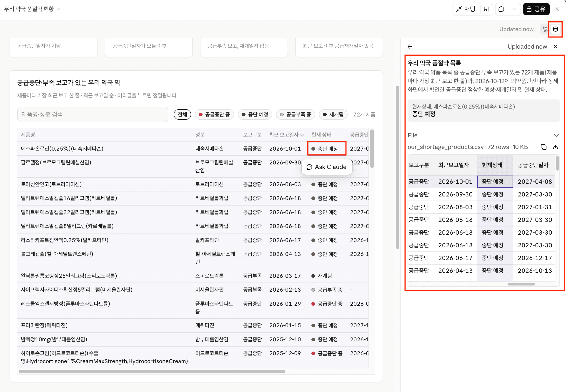The width and height of the screenshot is (566, 392).
Task: Click the 제품명 column header
Action: (28, 135)
